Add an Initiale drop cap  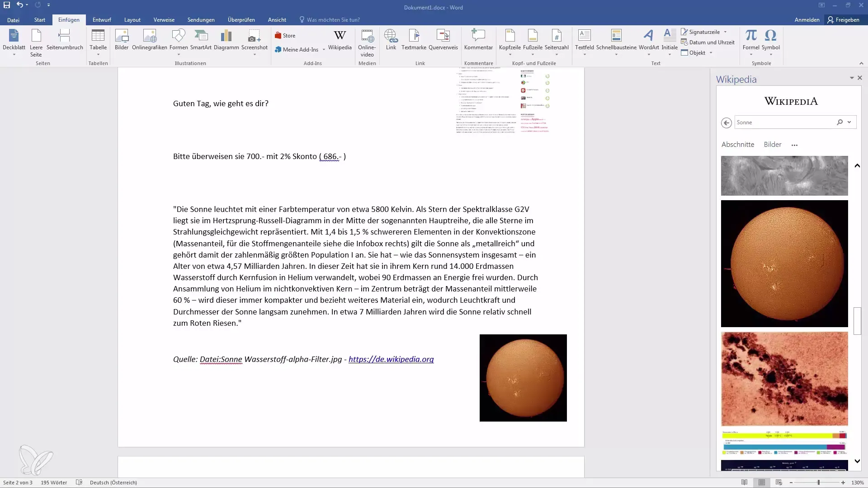click(x=670, y=42)
